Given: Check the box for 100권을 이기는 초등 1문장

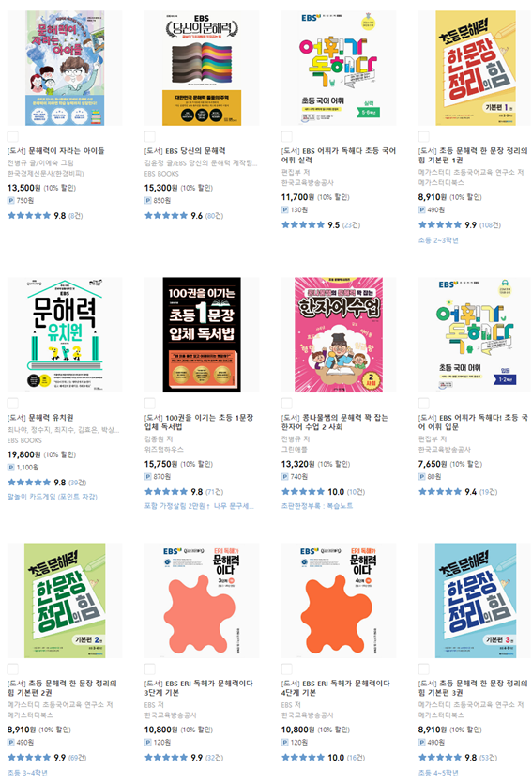Looking at the screenshot, I should 150,404.
